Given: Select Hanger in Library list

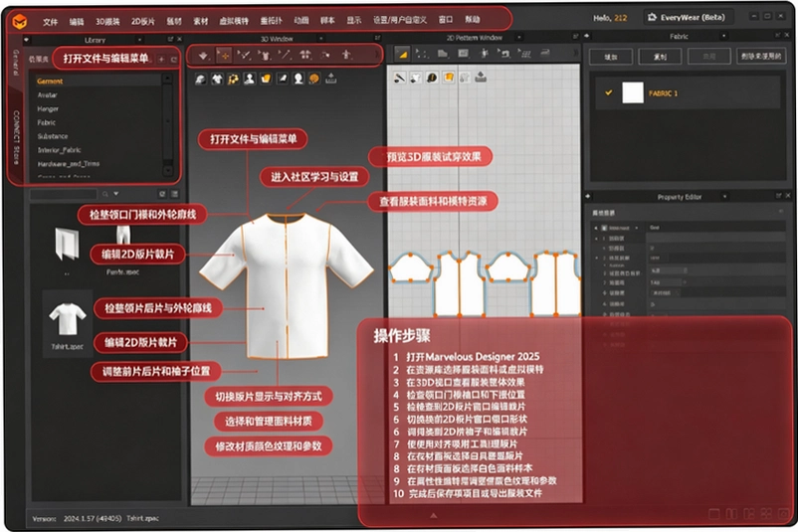Looking at the screenshot, I should coord(48,108).
